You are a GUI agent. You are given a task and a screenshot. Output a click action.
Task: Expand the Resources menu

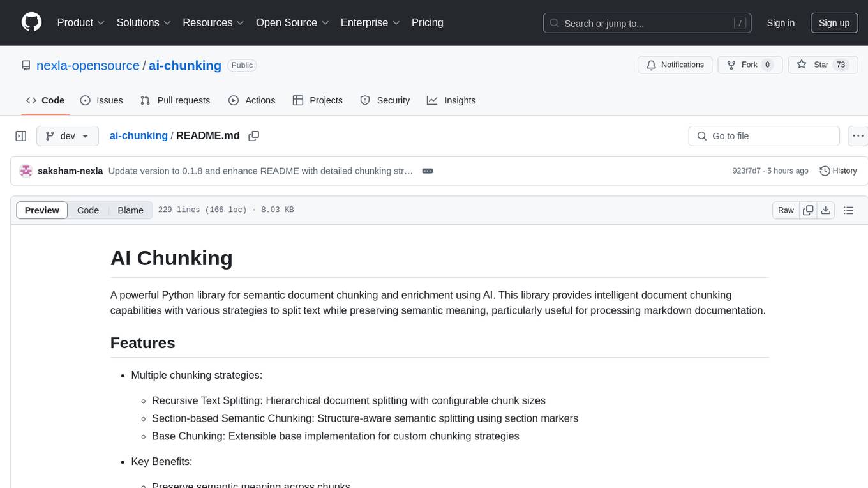[x=213, y=22]
